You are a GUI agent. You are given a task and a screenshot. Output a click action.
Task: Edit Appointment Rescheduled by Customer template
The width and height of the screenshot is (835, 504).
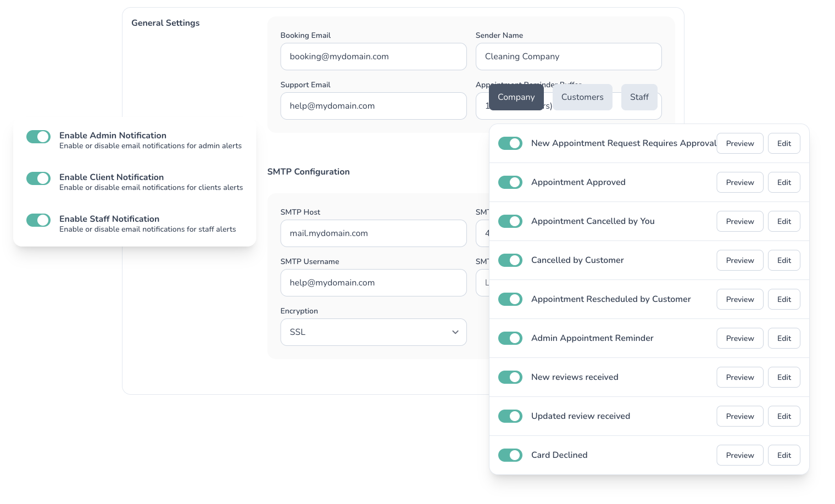pyautogui.click(x=784, y=299)
